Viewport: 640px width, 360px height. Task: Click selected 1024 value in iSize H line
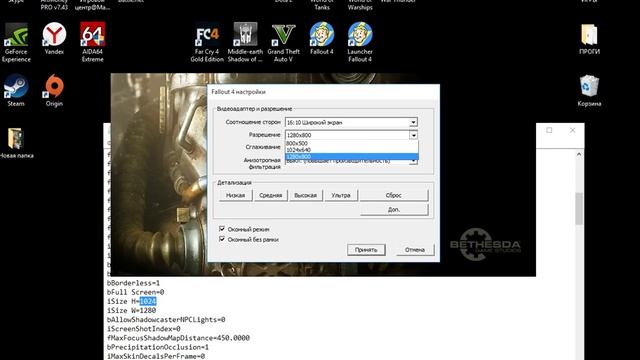point(148,301)
